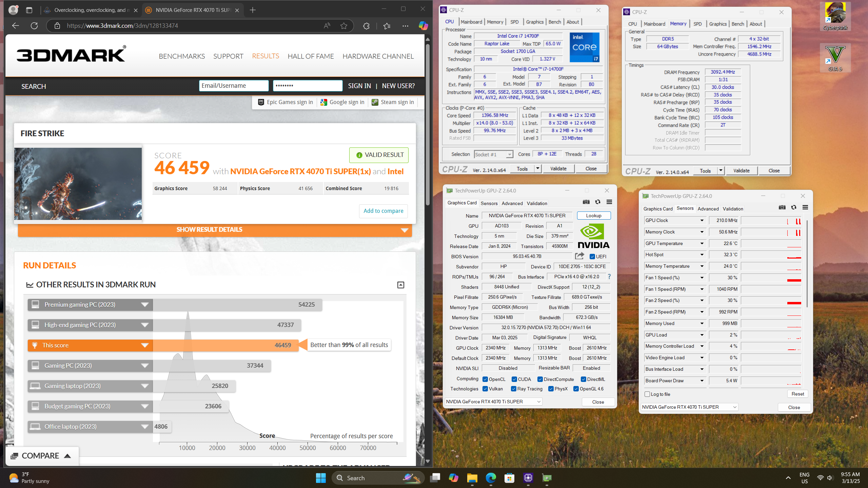The image size is (868, 488).
Task: Open Hot Spot sensor dropdown
Action: coord(702,255)
